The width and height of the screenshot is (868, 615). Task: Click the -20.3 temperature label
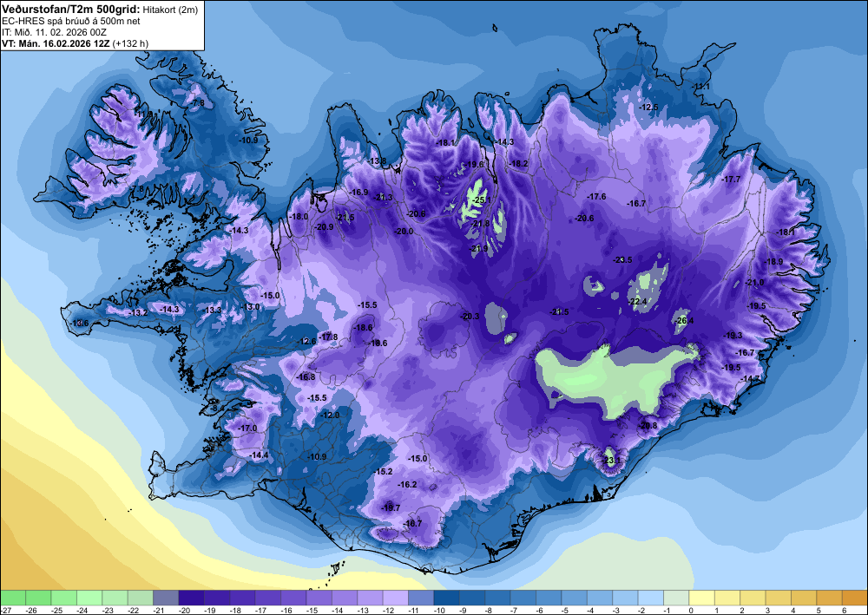470,317
